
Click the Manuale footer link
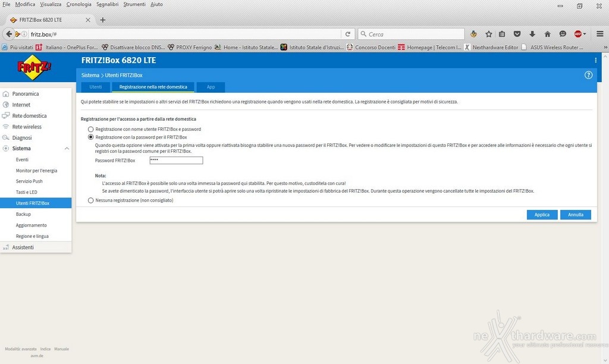tap(61, 349)
